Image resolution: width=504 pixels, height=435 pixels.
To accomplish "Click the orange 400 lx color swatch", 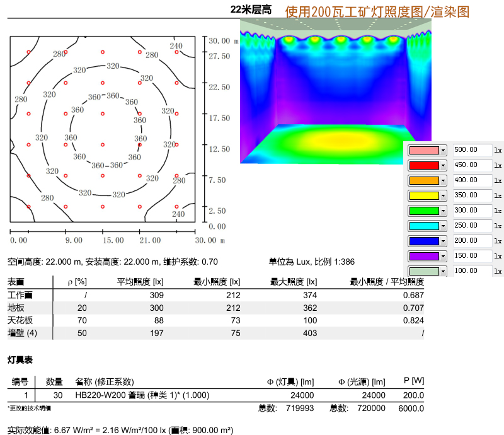I will (x=424, y=180).
